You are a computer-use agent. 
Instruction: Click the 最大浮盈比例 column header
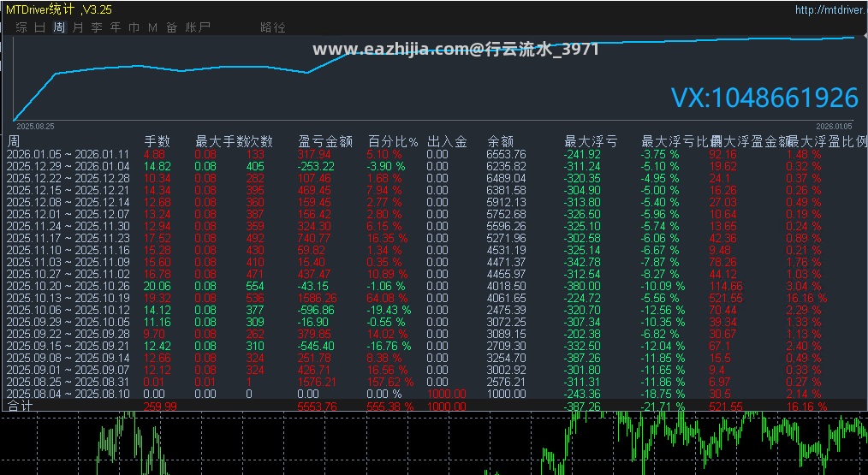[x=827, y=142]
